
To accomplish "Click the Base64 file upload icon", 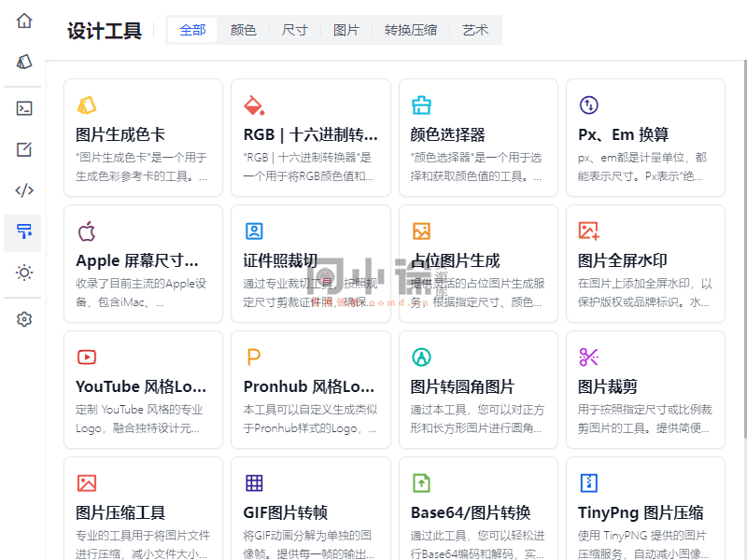I will click(422, 483).
